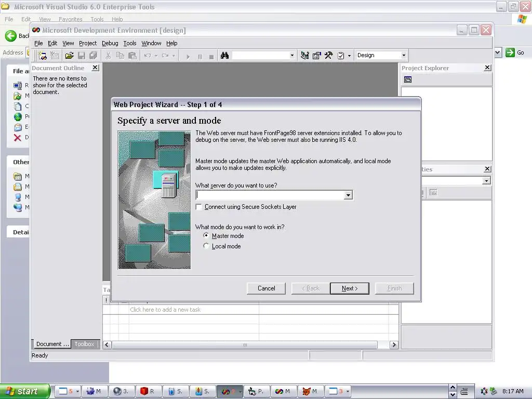
Task: Open the Favorites menu in Enterprise Tools window
Action: (71, 19)
